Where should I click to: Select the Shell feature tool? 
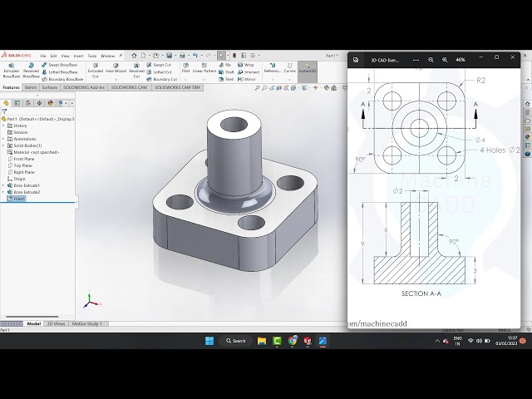pyautogui.click(x=226, y=79)
